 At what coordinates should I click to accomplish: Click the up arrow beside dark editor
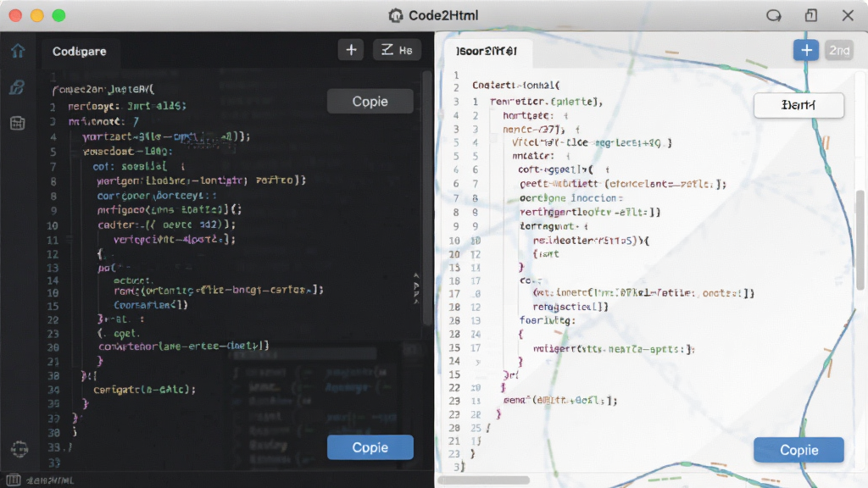416,275
